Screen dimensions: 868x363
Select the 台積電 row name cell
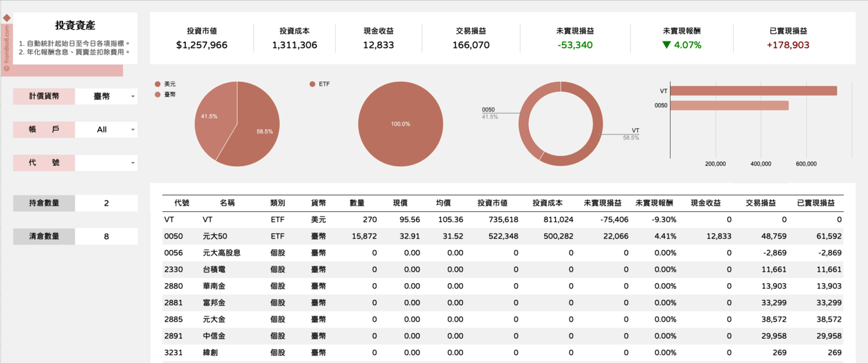[x=215, y=269]
